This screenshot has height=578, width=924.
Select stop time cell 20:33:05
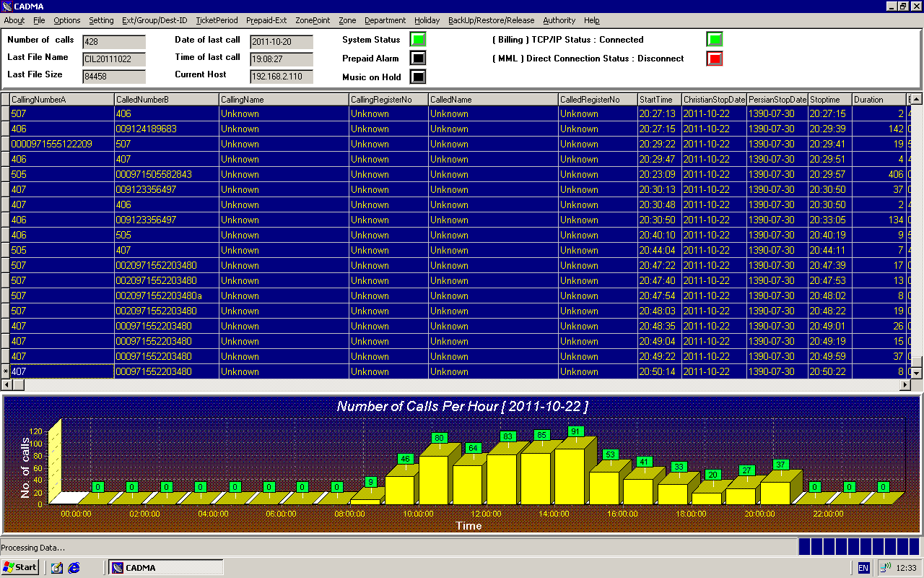pos(830,220)
